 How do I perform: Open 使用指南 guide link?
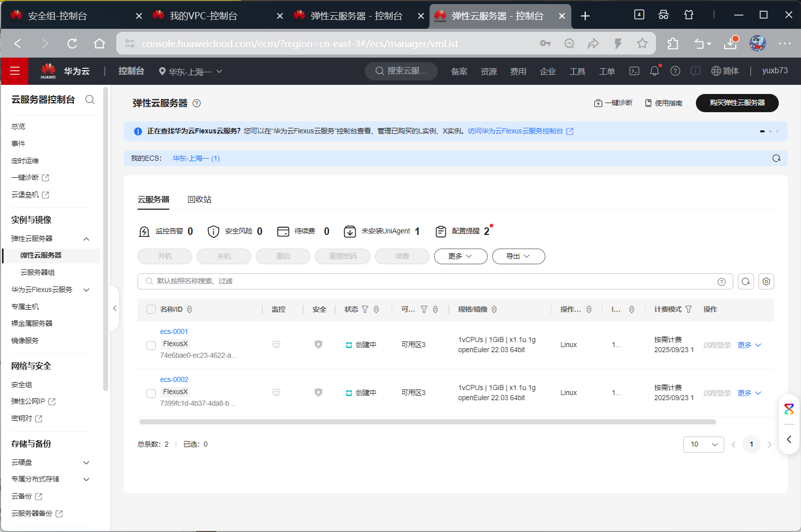(664, 103)
